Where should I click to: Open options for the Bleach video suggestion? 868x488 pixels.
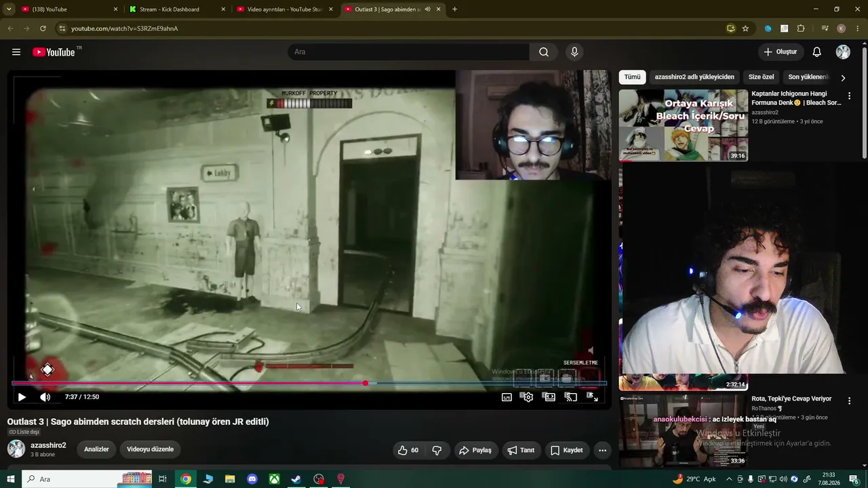pos(849,96)
